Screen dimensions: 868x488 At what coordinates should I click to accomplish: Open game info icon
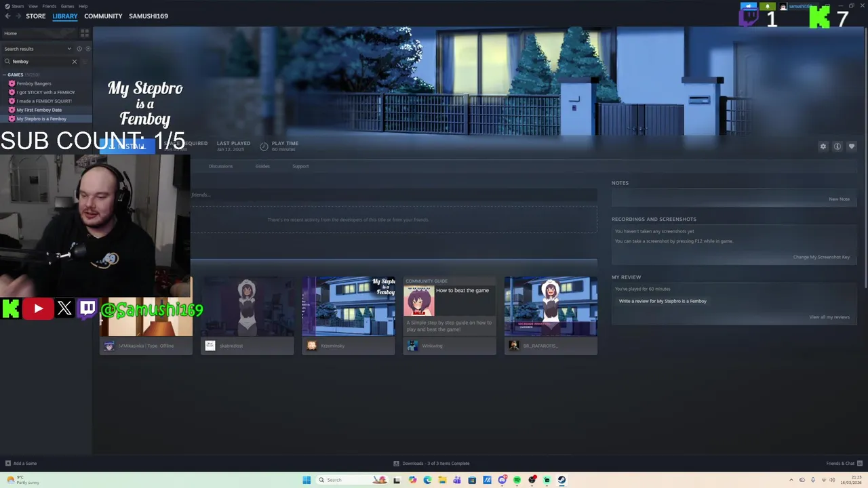pyautogui.click(x=837, y=146)
